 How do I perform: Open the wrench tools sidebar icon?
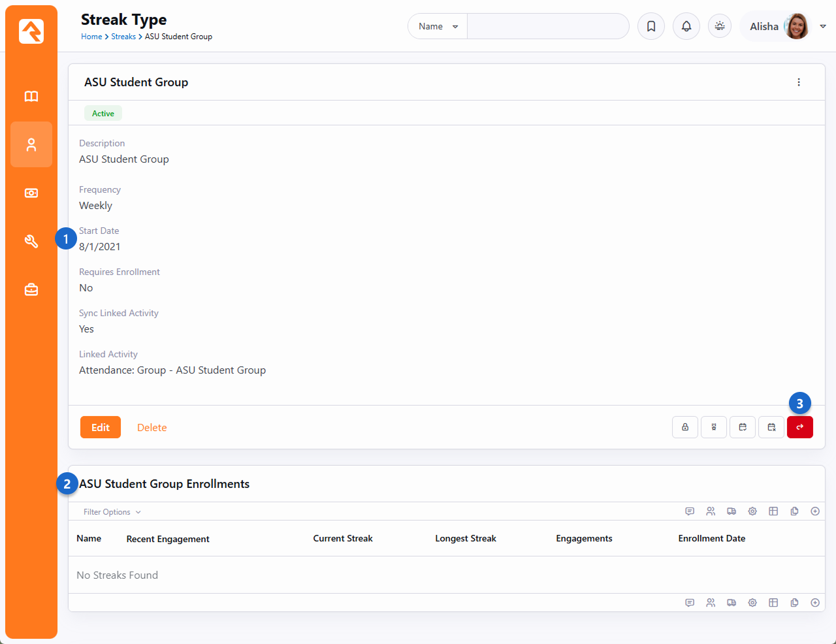pyautogui.click(x=31, y=241)
